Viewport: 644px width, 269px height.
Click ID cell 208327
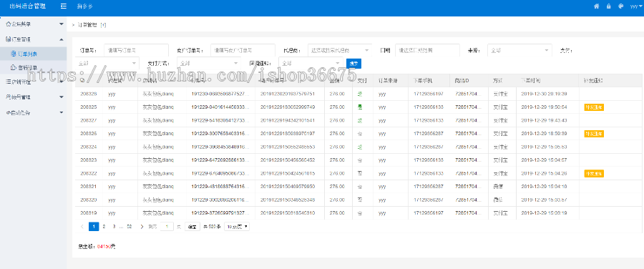88,120
